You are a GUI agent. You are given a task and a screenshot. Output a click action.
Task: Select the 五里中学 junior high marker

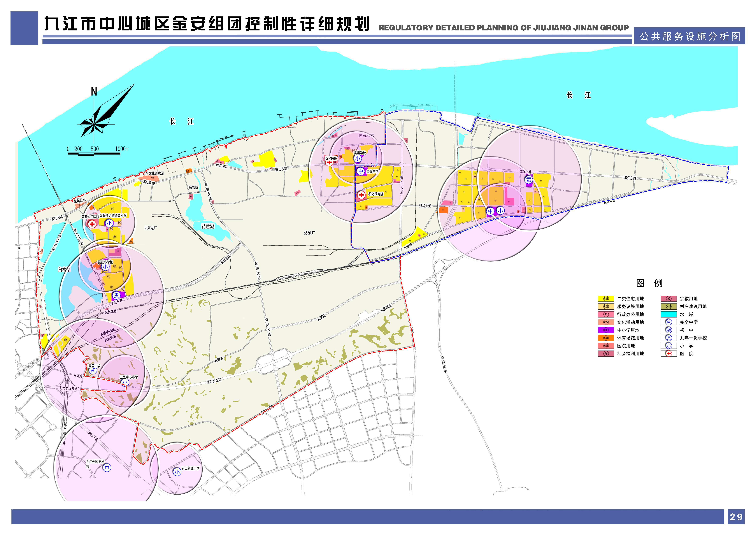point(93,370)
